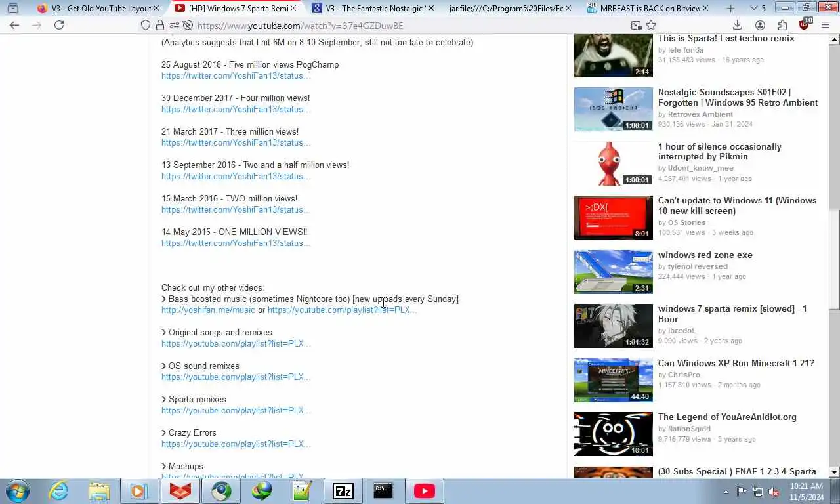Open windows red zone exe thumbnail
Screen dimensions: 840x504
pyautogui.click(x=613, y=272)
